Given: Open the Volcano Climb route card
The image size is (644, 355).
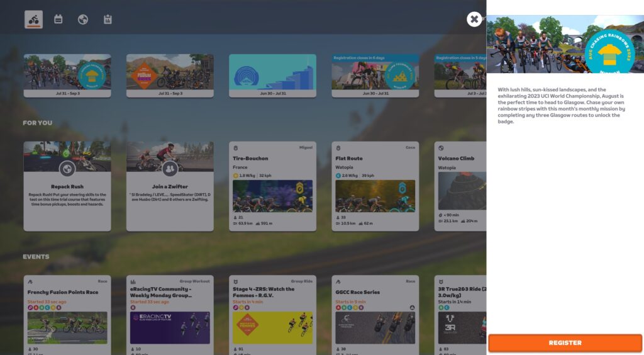Looking at the screenshot, I should (x=460, y=186).
